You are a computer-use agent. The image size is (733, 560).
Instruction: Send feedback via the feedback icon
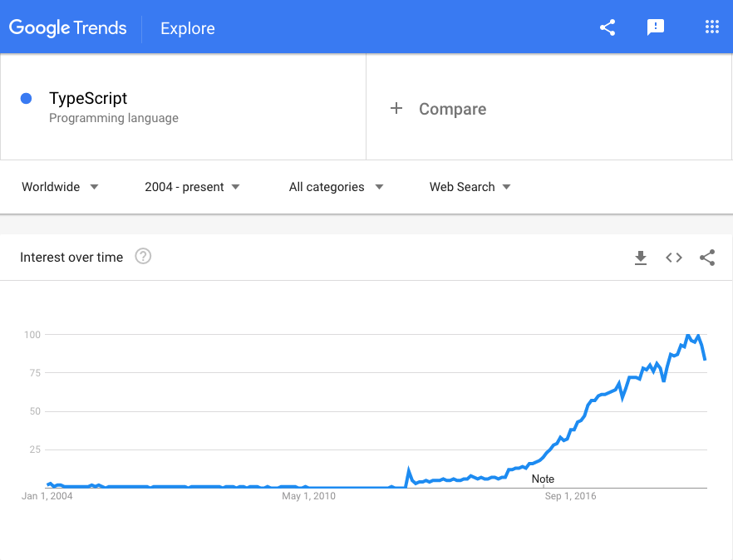(656, 27)
